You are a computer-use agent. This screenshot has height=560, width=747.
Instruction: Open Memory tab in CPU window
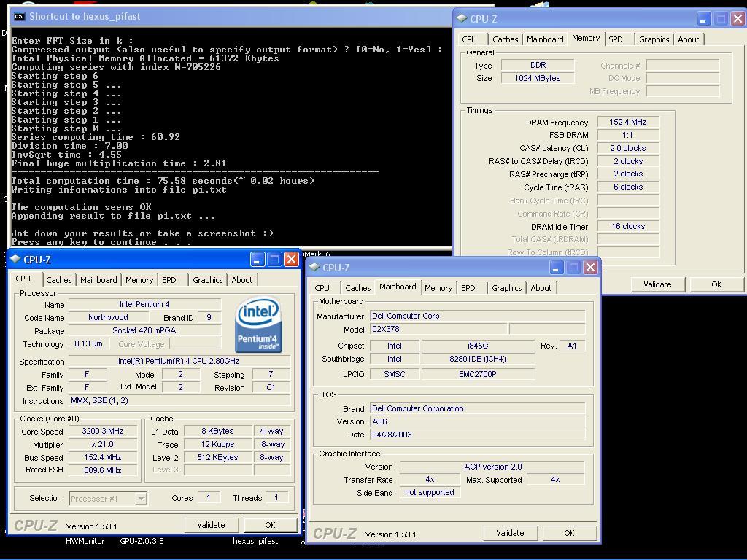coord(139,280)
